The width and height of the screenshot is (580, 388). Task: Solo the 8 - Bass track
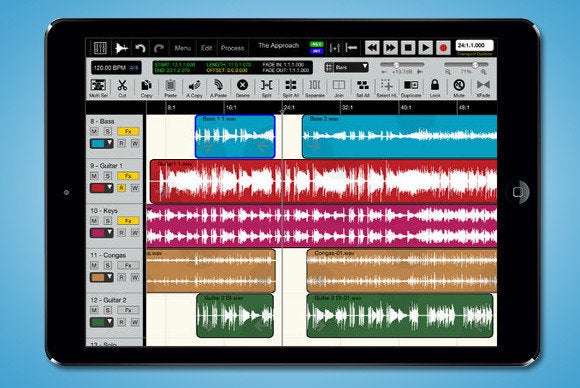108,131
